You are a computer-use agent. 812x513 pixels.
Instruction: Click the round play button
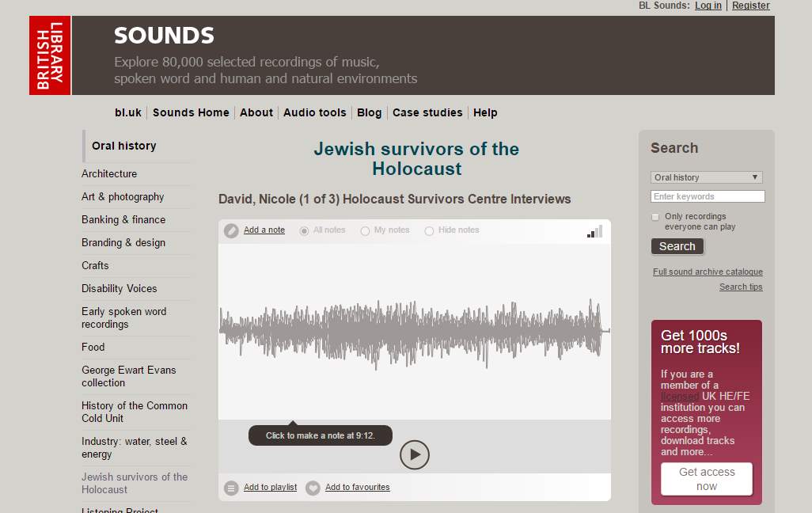pyautogui.click(x=414, y=454)
